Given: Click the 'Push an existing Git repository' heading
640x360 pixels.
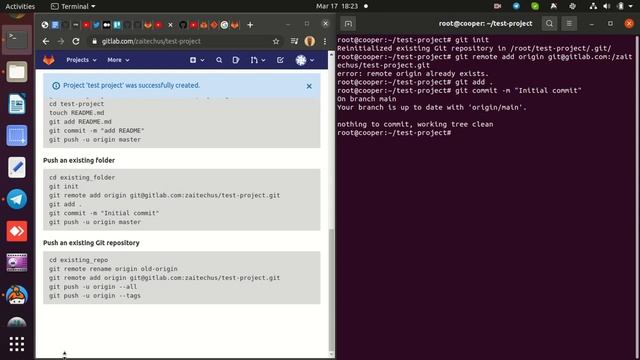Looking at the screenshot, I should pos(91,243).
